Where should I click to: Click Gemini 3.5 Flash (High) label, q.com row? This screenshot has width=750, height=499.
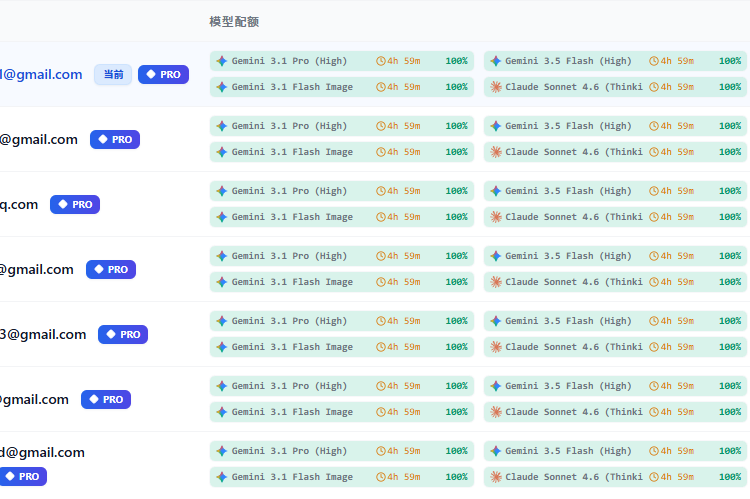(568, 191)
